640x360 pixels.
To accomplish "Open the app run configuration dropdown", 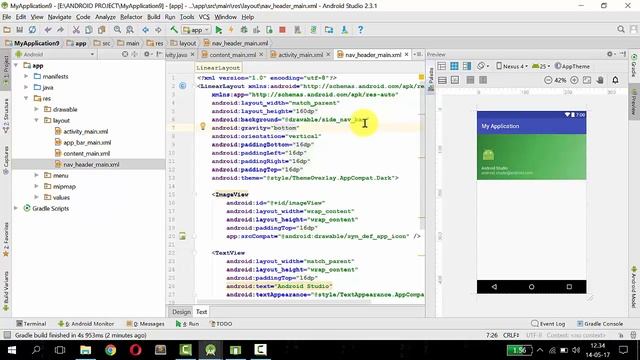I will click(x=196, y=30).
